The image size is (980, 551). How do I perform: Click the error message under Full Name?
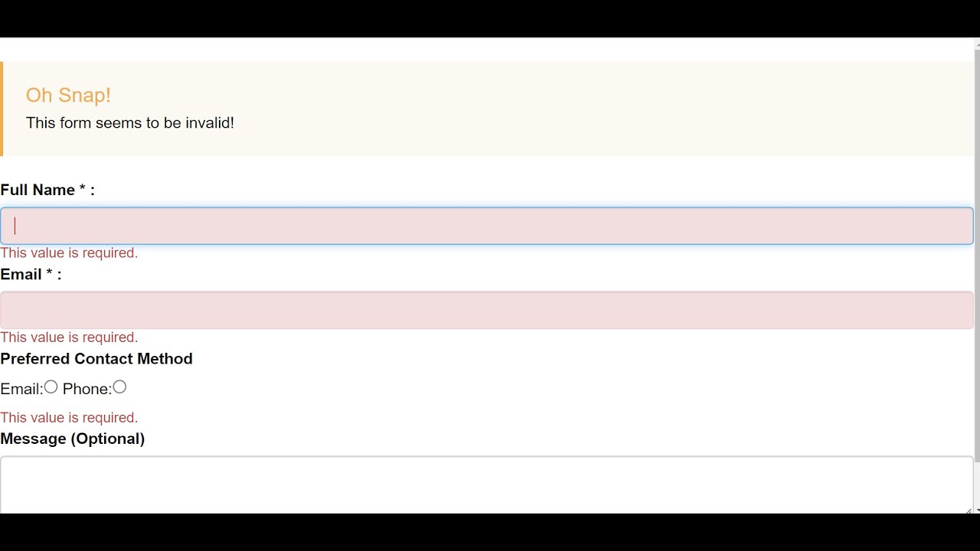pos(69,253)
